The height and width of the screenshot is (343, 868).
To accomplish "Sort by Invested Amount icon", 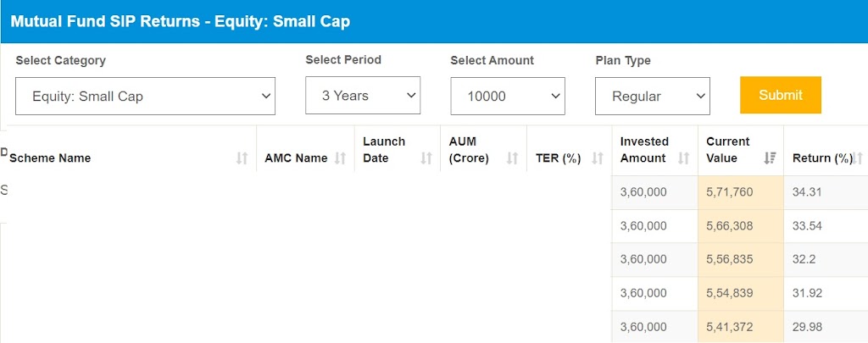I will coord(684,158).
